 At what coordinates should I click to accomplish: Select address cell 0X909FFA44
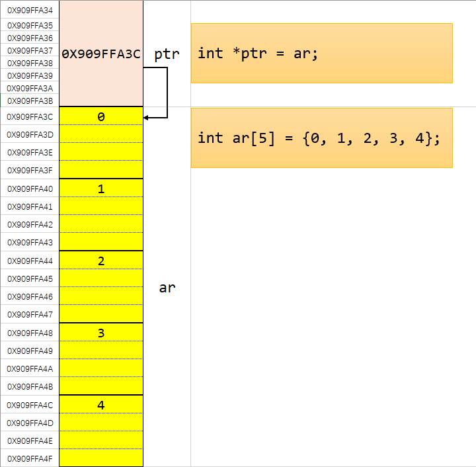[30, 261]
